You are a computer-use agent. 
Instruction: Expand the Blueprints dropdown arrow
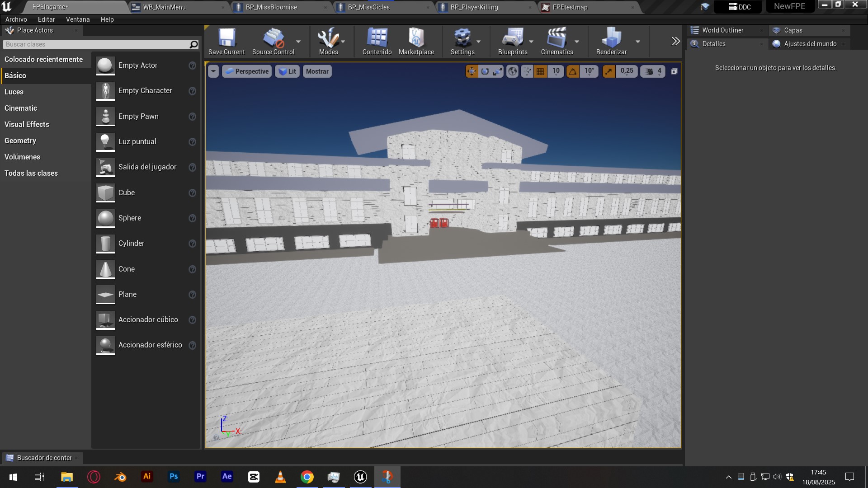point(531,42)
